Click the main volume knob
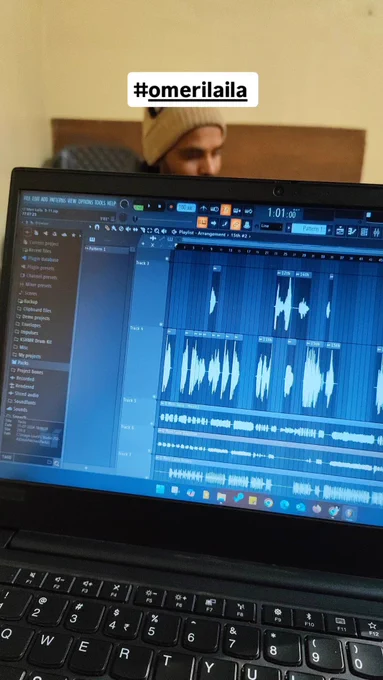This screenshot has width=383, height=680. click(124, 204)
